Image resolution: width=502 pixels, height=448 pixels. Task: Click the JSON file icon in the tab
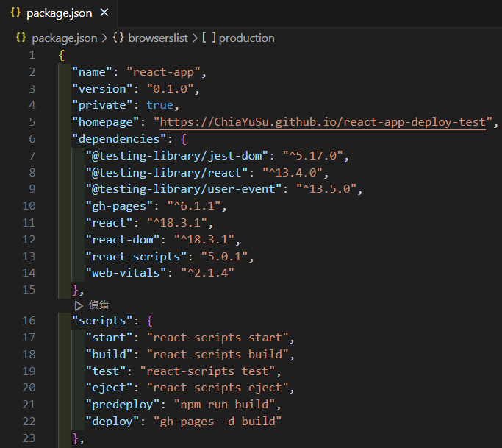(15, 13)
